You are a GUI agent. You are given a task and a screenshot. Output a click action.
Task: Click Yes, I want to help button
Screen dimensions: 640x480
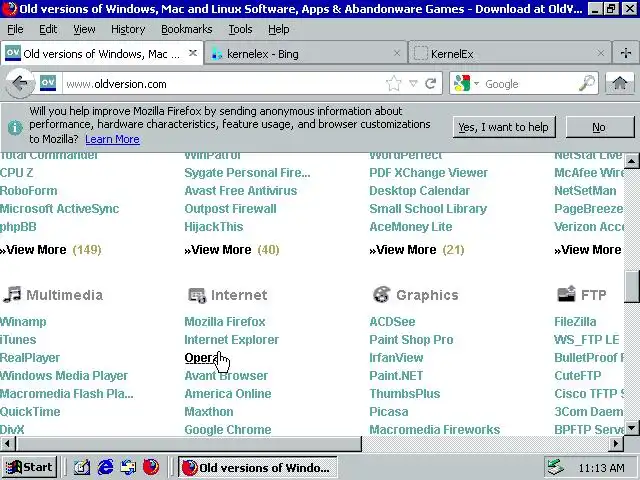coord(504,127)
